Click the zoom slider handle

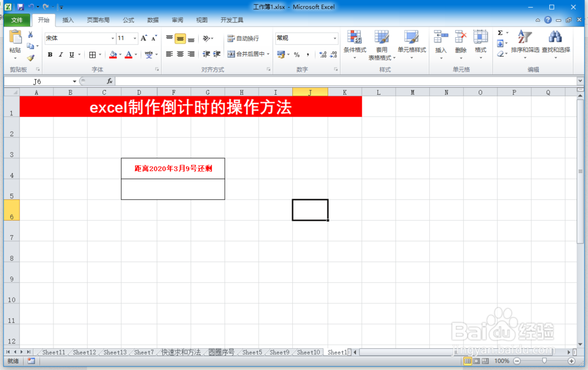[544, 361]
